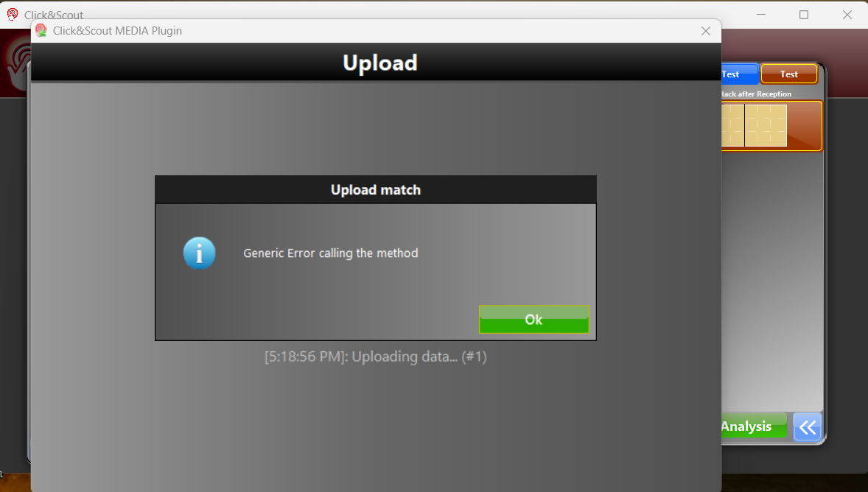The width and height of the screenshot is (868, 492).
Task: Click the red Click&Scout title bar icon
Action: pyautogui.click(x=13, y=15)
